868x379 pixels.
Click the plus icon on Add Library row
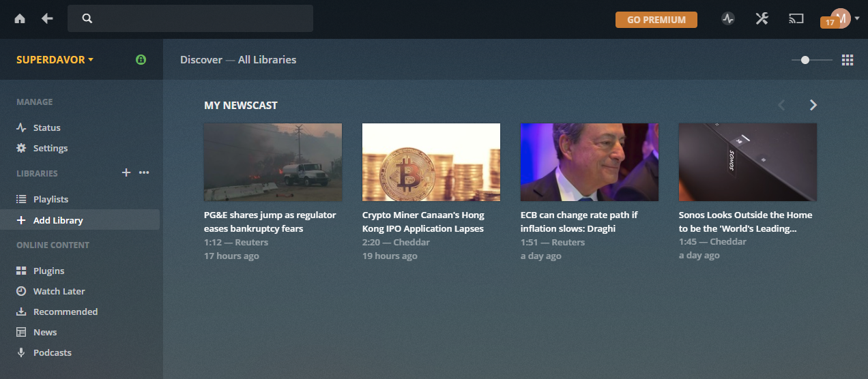coord(21,220)
